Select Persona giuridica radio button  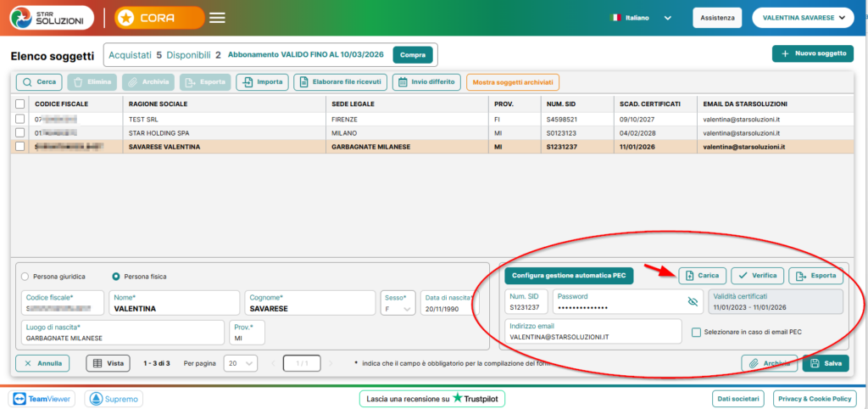pyautogui.click(x=25, y=276)
